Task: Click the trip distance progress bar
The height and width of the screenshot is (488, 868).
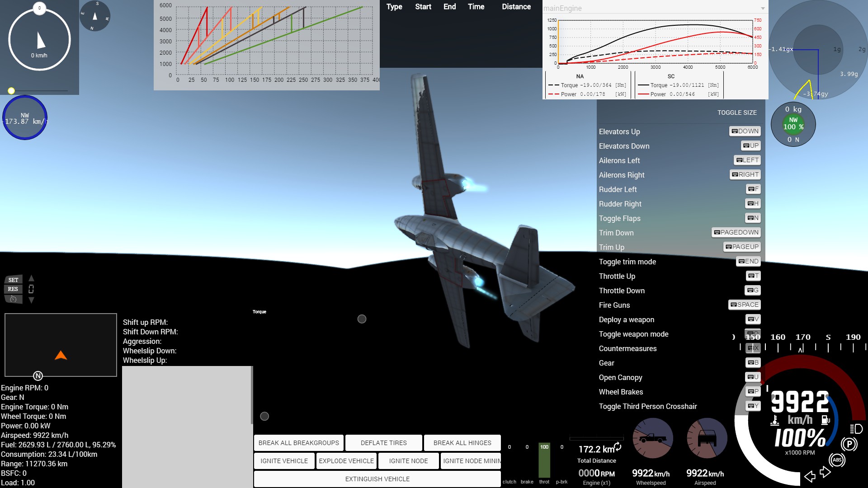Action: pyautogui.click(x=597, y=438)
